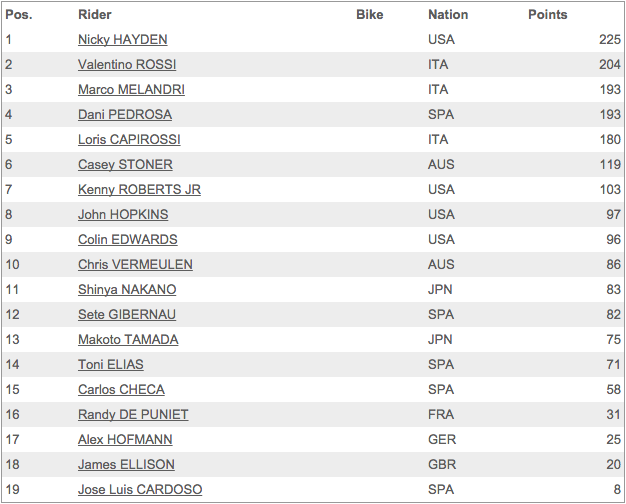Click Toni ELIAS link
Screen dimensions: 626x504
tap(111, 365)
